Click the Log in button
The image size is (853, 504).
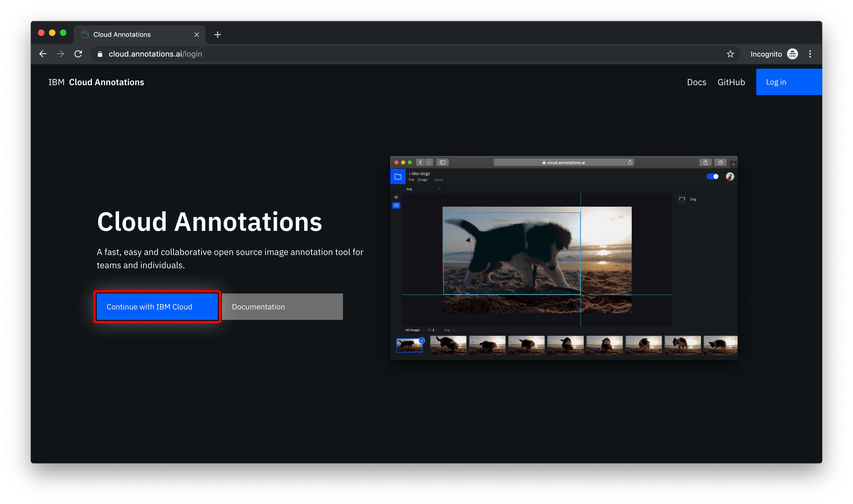coord(789,82)
